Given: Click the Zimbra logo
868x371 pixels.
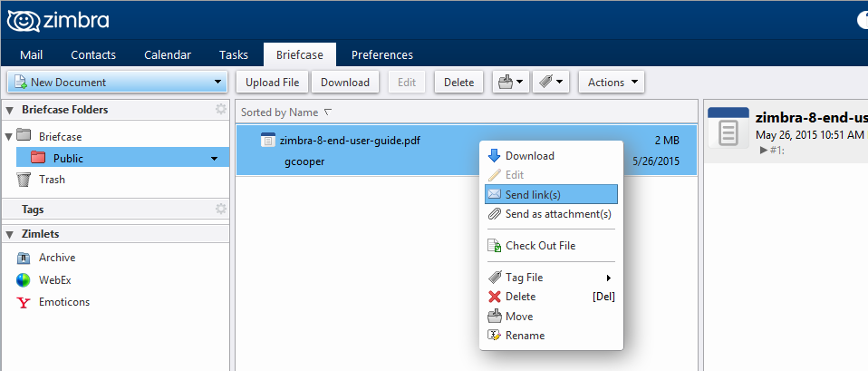Looking at the screenshot, I should pyautogui.click(x=58, y=21).
